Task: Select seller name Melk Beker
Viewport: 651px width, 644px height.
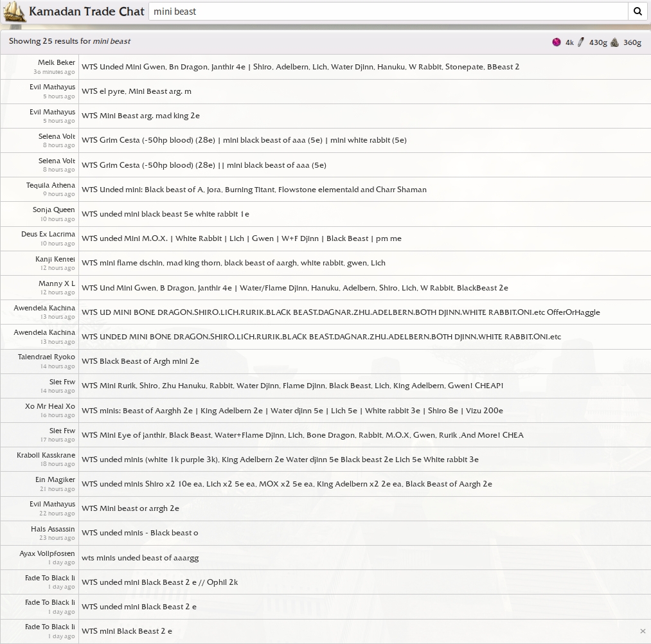Action: [x=57, y=62]
